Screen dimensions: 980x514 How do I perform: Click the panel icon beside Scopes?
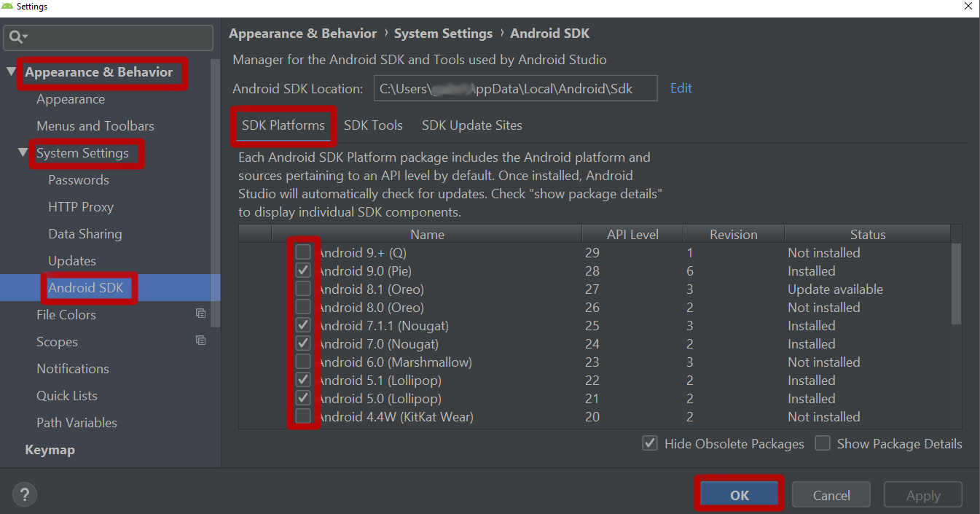click(x=200, y=340)
